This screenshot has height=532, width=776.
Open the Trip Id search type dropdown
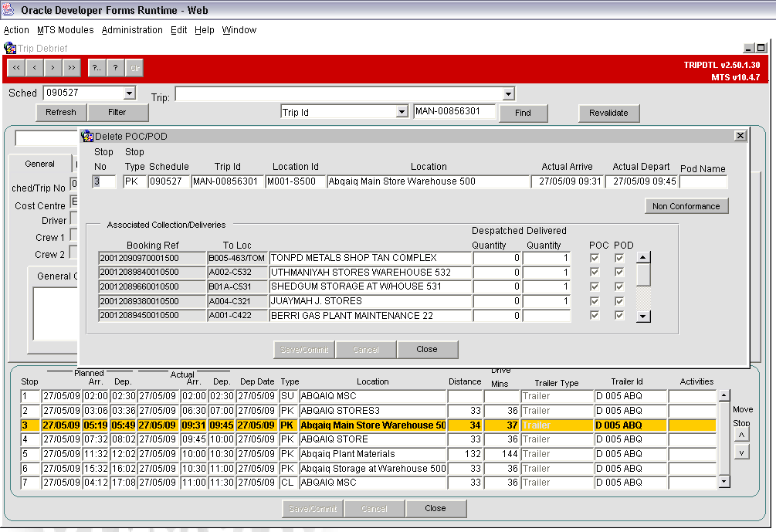(402, 112)
